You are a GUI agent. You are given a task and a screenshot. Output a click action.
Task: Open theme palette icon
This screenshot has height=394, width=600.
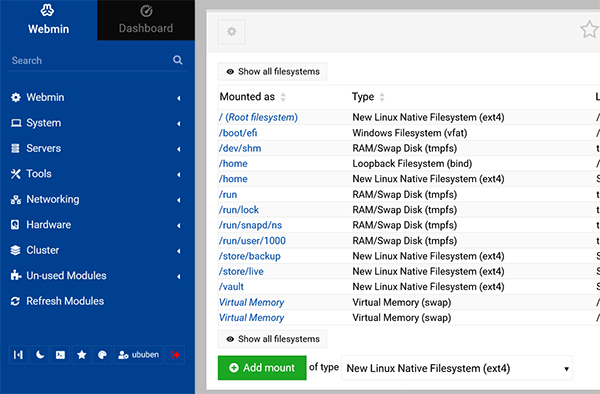(x=102, y=355)
